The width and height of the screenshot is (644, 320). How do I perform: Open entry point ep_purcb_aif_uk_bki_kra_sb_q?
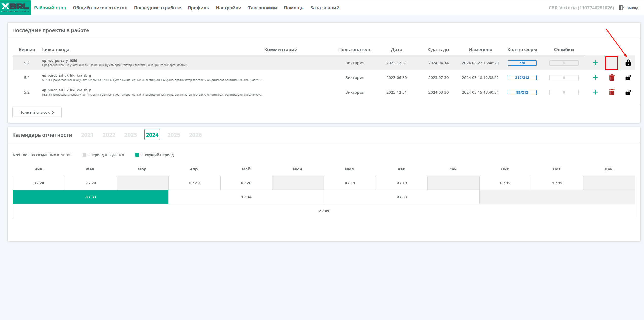[x=66, y=75]
